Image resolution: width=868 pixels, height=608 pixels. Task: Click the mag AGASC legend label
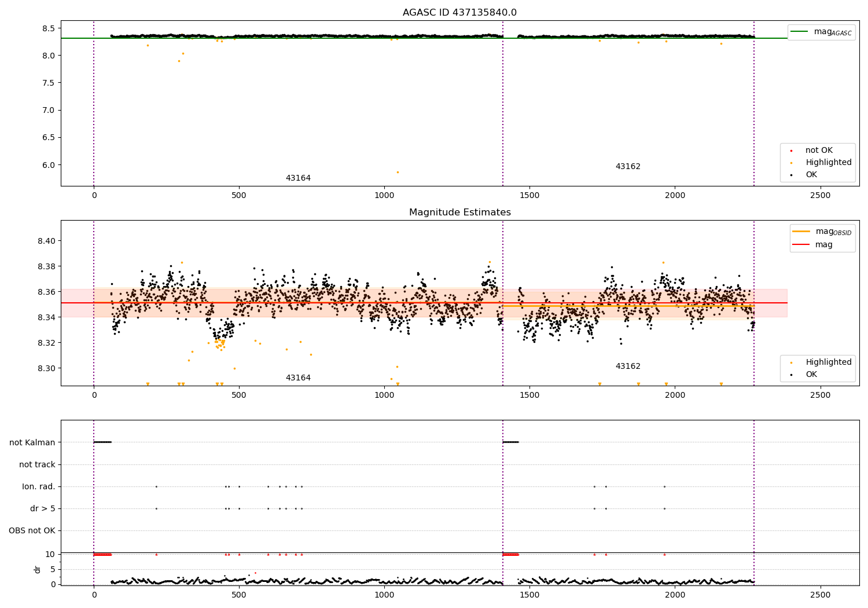tap(833, 32)
